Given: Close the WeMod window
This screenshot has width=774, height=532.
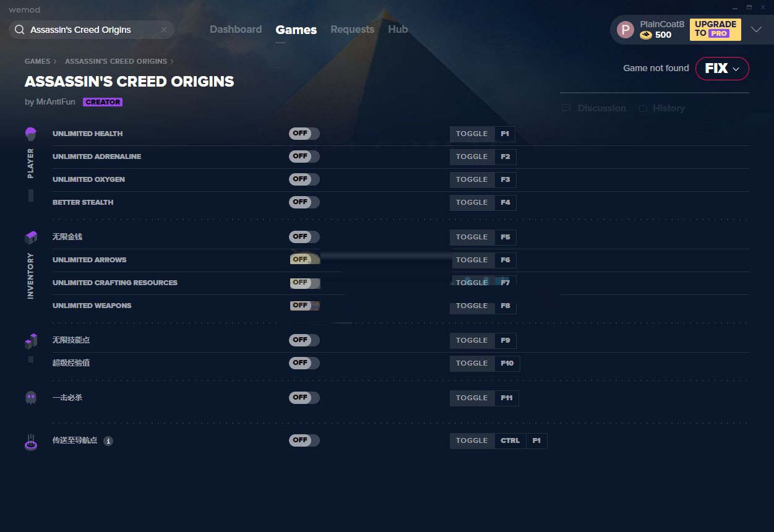Looking at the screenshot, I should click(763, 8).
